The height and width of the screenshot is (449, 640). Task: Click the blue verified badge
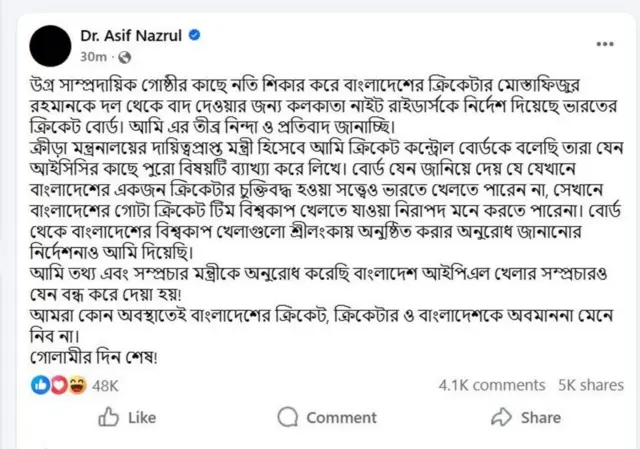(x=196, y=35)
